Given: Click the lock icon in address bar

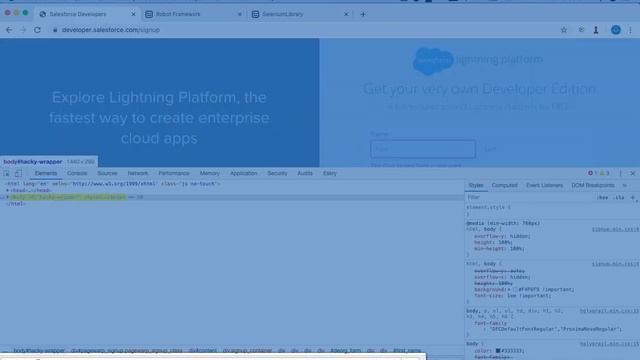Looking at the screenshot, I should pos(55,30).
